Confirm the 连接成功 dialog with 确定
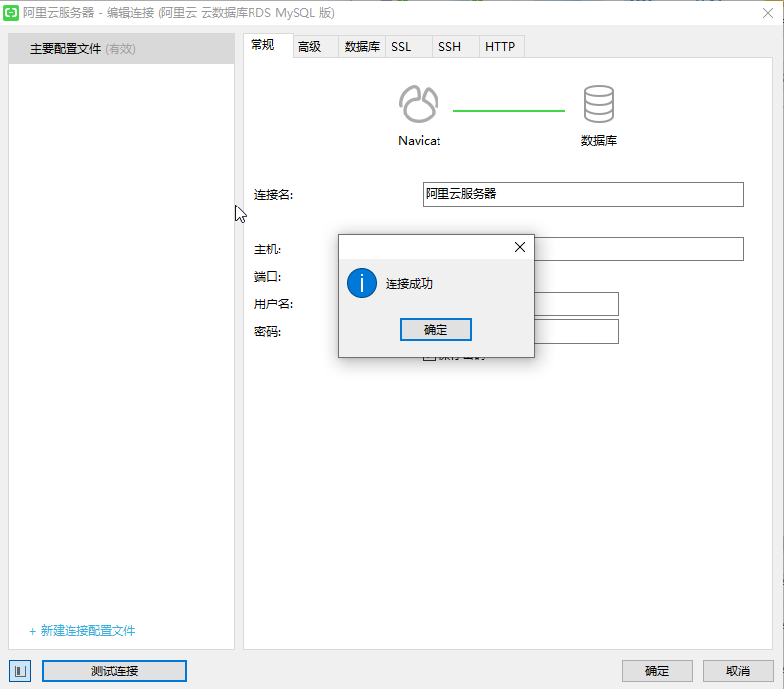 [436, 330]
